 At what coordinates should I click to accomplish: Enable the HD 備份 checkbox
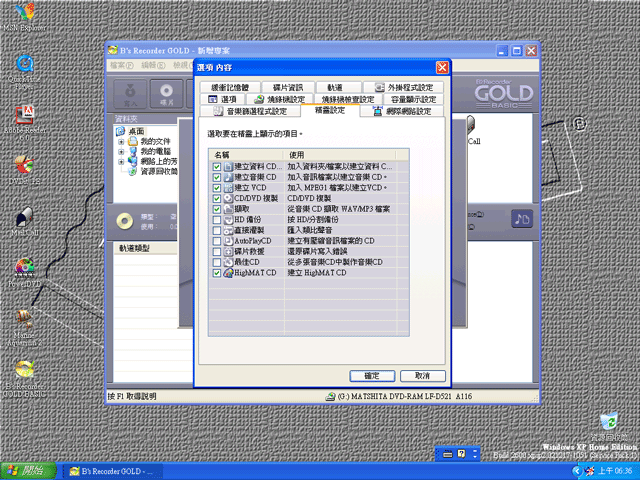(x=217, y=220)
